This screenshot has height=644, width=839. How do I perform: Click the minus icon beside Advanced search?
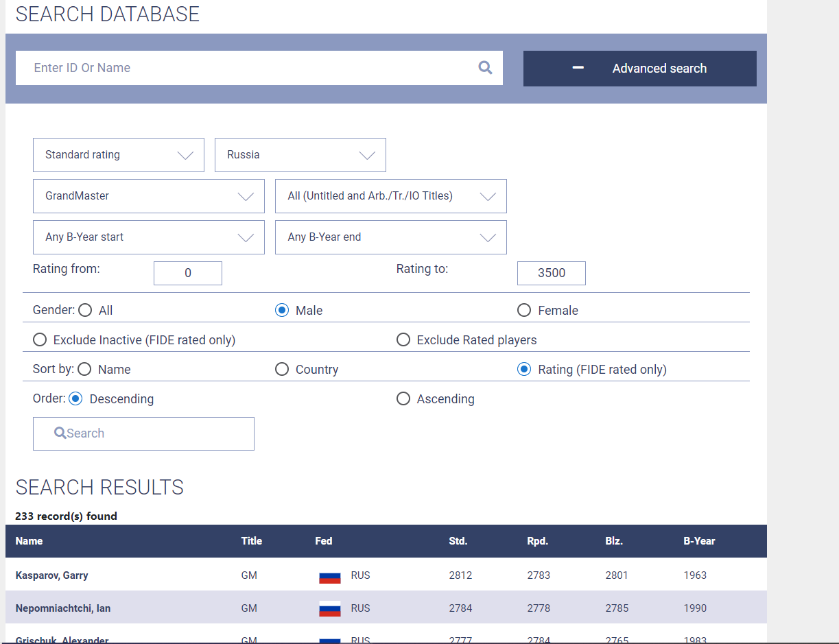[578, 68]
